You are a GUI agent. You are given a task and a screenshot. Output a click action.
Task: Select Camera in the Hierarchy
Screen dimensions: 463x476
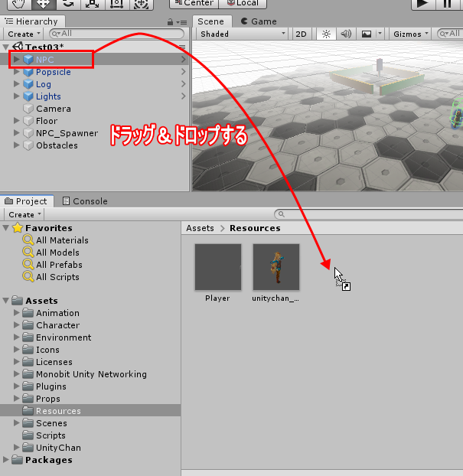pyautogui.click(x=54, y=109)
